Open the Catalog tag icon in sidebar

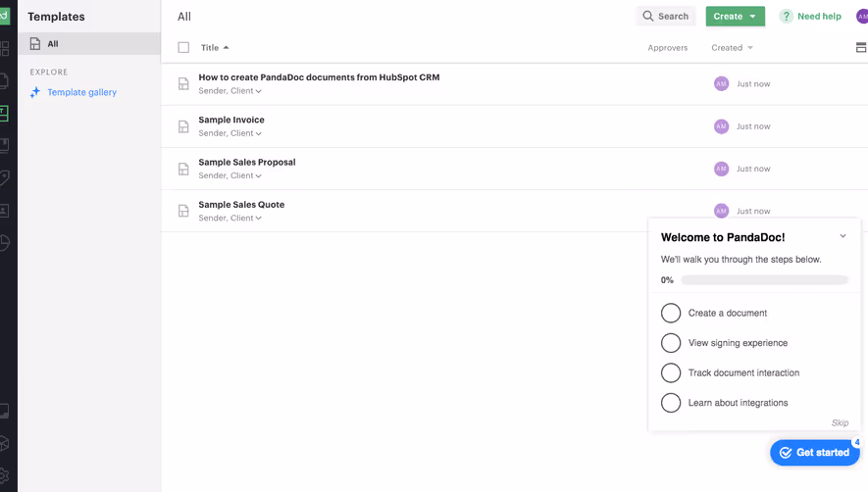point(5,177)
